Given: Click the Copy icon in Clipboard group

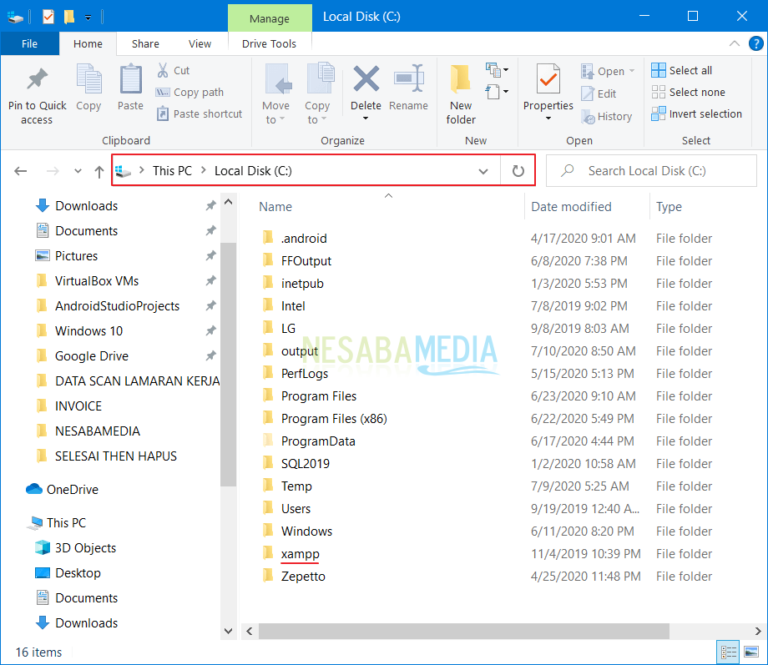Looking at the screenshot, I should point(89,79).
